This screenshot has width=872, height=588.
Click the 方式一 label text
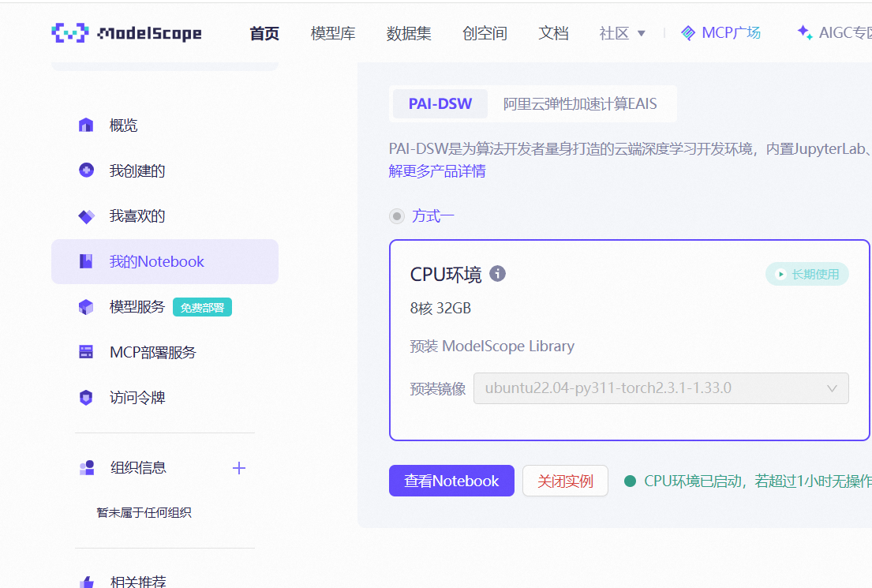click(433, 215)
